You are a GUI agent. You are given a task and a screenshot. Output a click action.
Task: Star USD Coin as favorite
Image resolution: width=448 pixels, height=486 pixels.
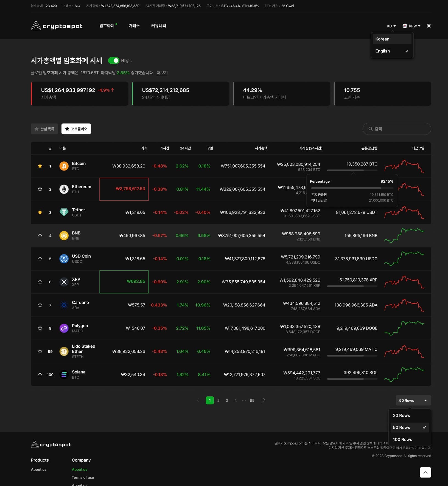click(40, 259)
